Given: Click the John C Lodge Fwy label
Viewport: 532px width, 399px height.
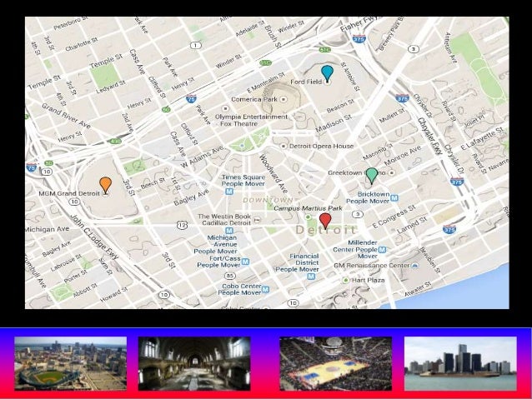Looking at the screenshot, I should [95, 237].
